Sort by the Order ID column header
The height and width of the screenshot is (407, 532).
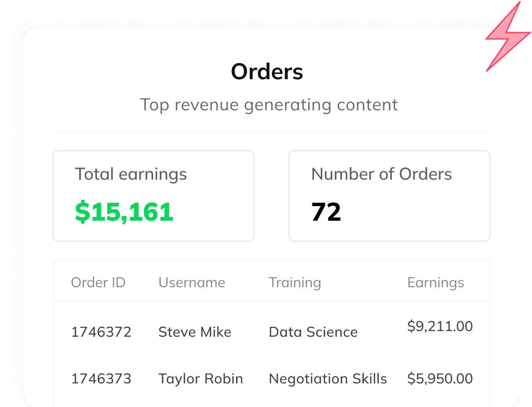point(98,282)
